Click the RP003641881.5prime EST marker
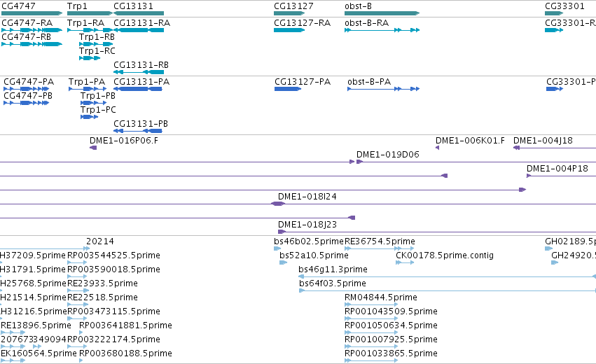596x364 pixels. coord(81,332)
